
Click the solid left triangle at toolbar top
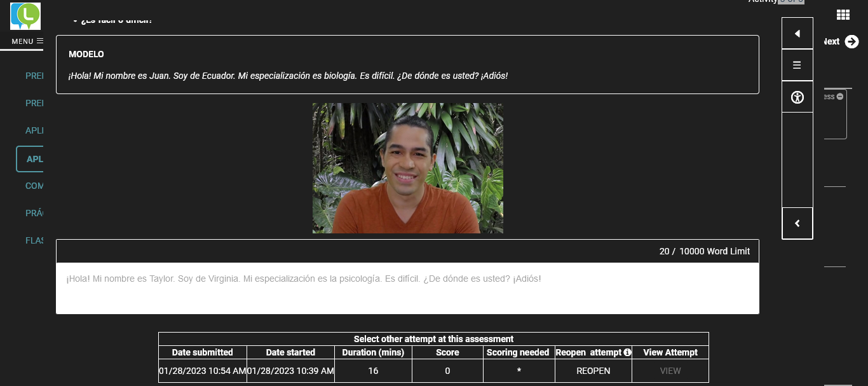[x=797, y=34]
